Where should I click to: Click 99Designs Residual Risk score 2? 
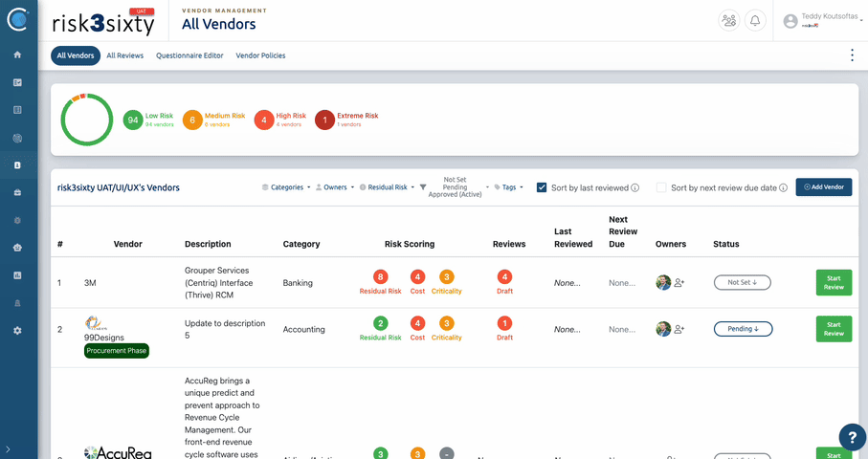[380, 323]
